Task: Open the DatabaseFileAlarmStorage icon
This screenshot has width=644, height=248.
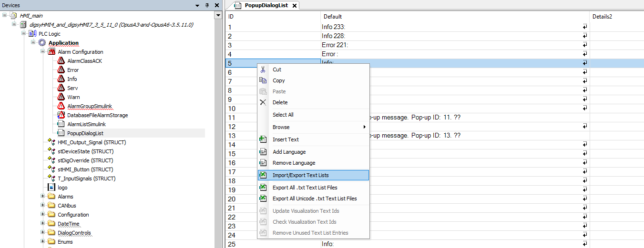Action: (61, 115)
